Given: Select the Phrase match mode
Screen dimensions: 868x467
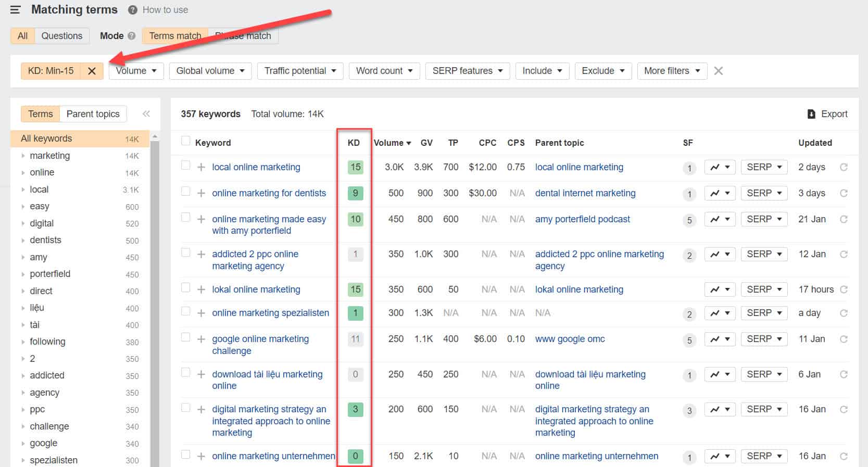Looking at the screenshot, I should tap(243, 36).
